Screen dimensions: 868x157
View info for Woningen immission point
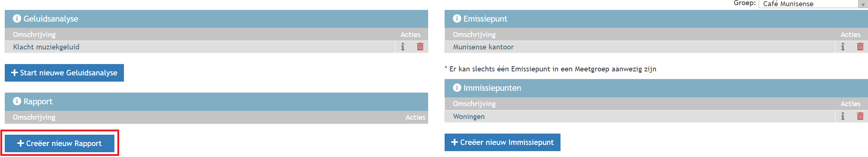(842, 116)
